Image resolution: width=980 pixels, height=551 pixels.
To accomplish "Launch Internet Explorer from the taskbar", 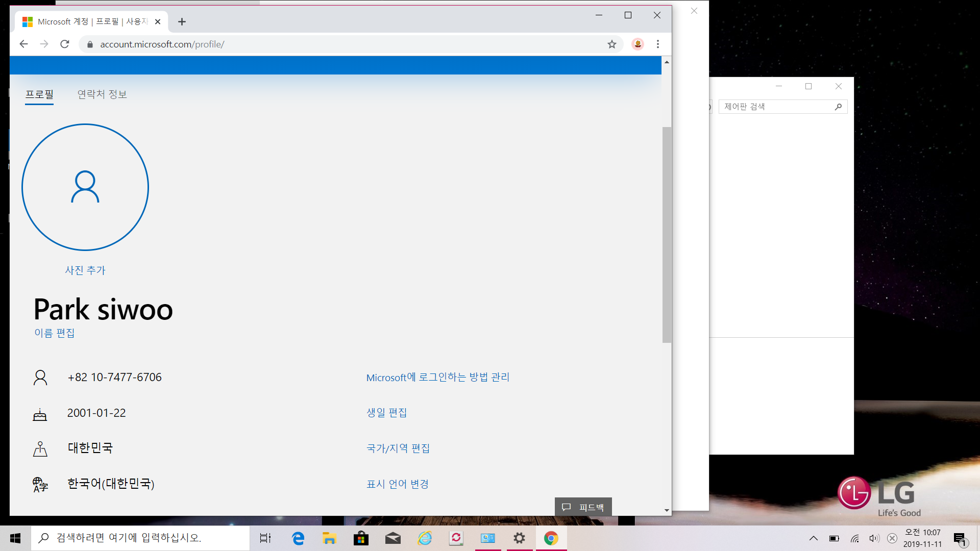I will pyautogui.click(x=424, y=538).
